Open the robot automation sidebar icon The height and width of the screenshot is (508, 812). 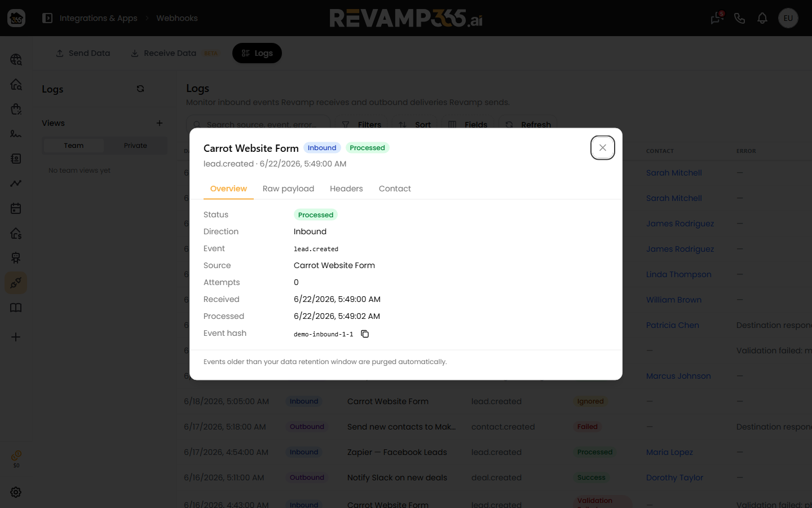click(16, 258)
